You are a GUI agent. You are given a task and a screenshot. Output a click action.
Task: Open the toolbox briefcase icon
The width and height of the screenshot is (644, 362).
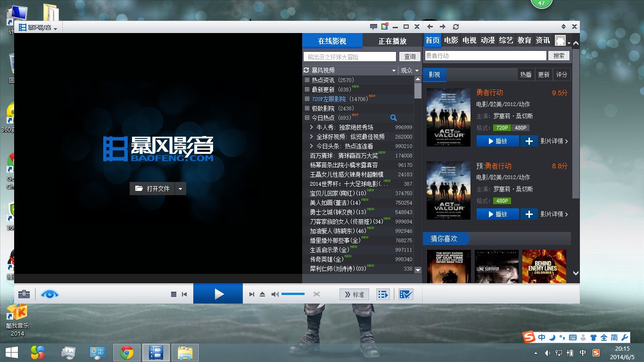(x=24, y=294)
